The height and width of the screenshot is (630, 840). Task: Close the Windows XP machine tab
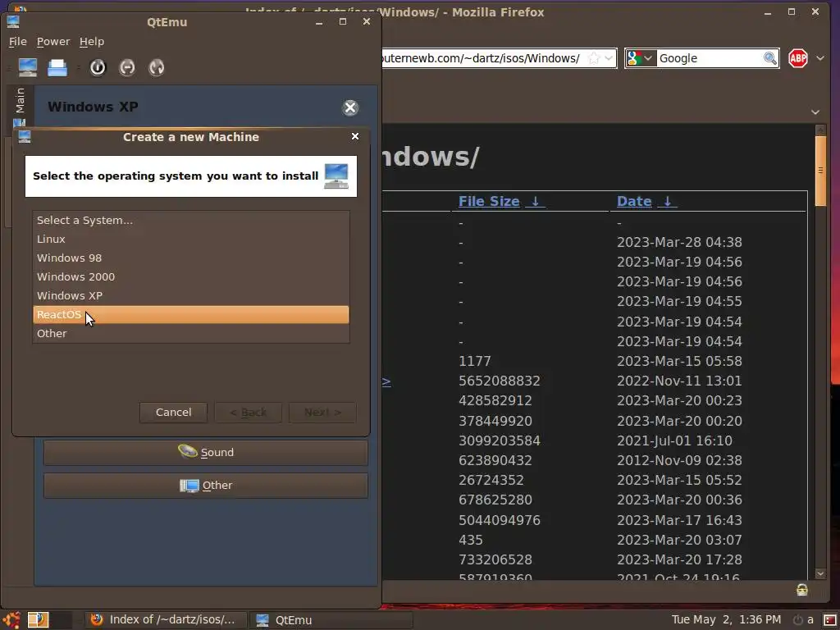tap(350, 107)
